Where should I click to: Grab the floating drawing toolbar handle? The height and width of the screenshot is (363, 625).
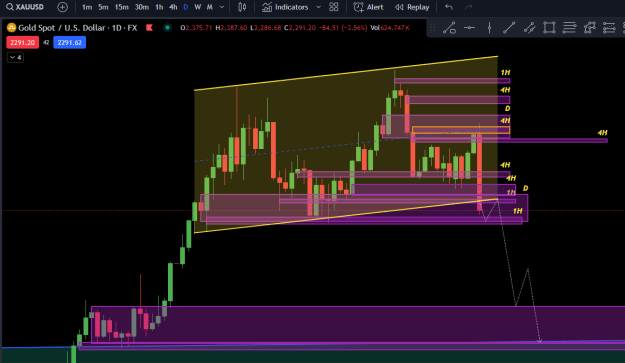(433, 28)
